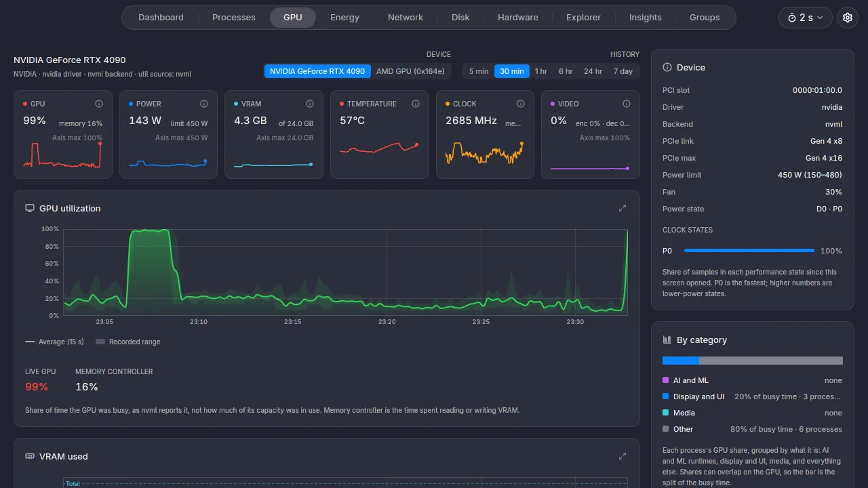
Task: Click the info icon on TEMPERATURE card
Action: tap(415, 104)
